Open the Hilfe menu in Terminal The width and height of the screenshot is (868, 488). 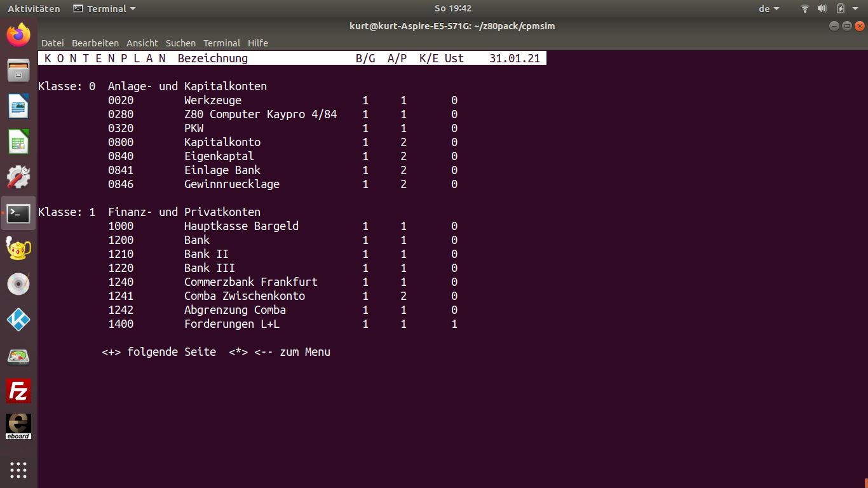[x=258, y=43]
